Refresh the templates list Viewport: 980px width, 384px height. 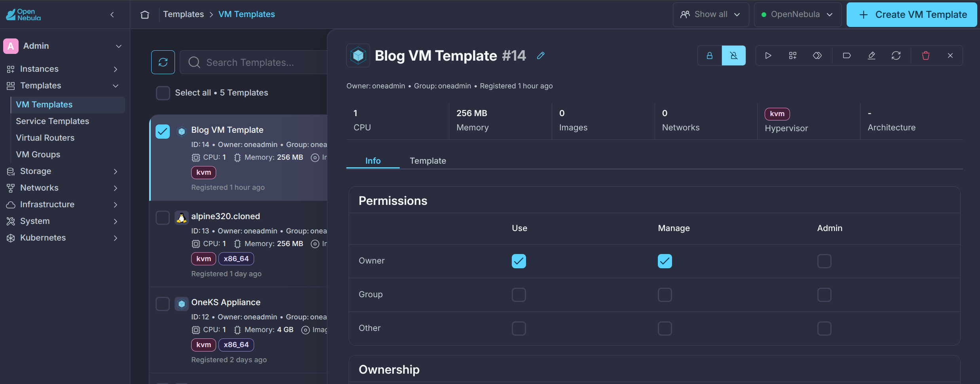(163, 62)
